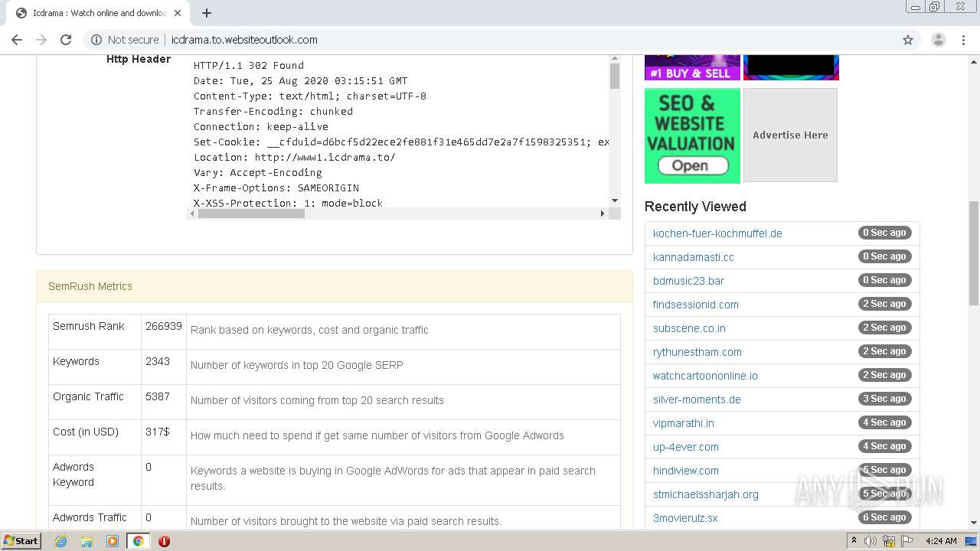
Task: Open a new browser tab
Action: click(207, 13)
